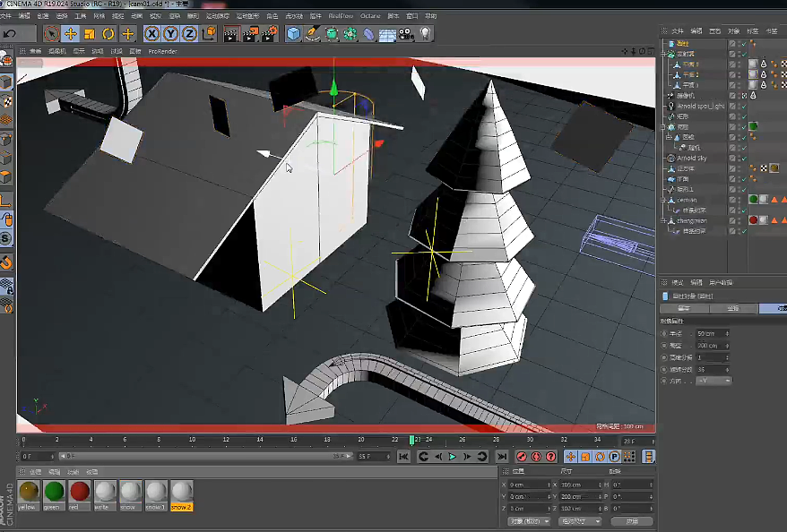Screen dimensions: 787x532
Task: Select the Move tool in the toolbar
Action: [71, 33]
